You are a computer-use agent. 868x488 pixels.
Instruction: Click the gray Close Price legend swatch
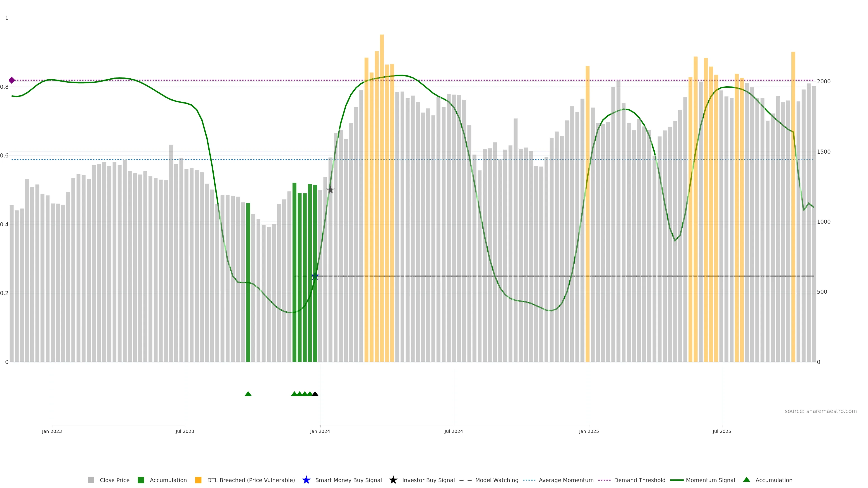91,480
